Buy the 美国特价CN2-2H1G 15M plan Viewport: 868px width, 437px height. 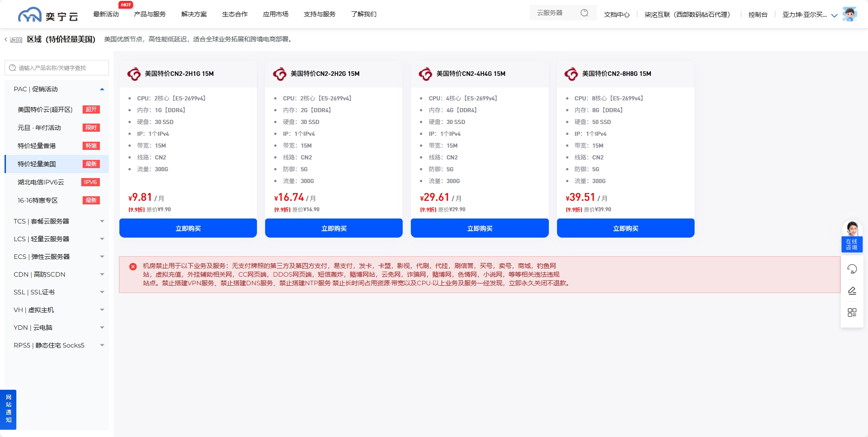click(188, 228)
